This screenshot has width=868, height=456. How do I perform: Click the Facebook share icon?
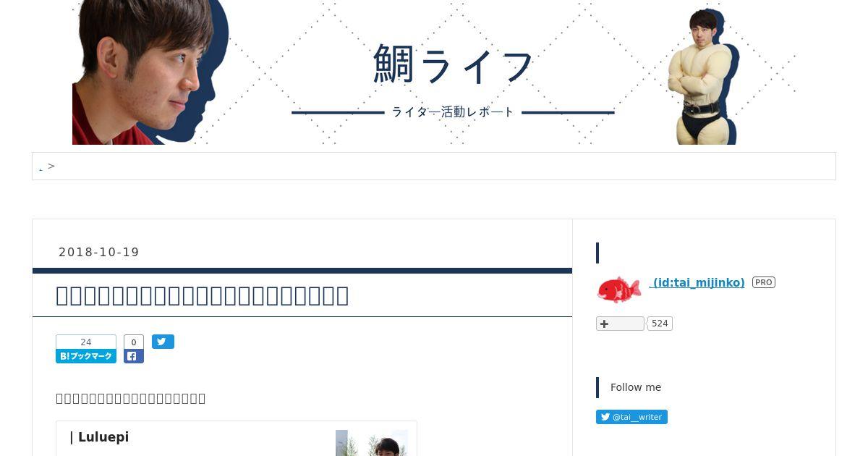(134, 356)
